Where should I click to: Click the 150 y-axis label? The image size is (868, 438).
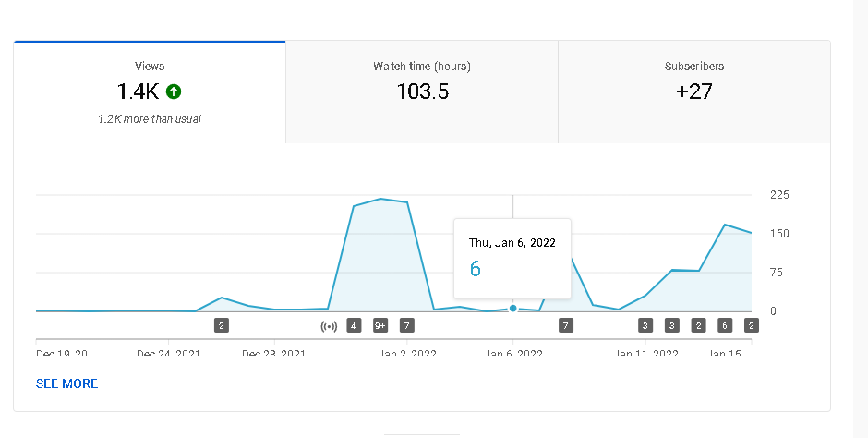[x=779, y=234]
